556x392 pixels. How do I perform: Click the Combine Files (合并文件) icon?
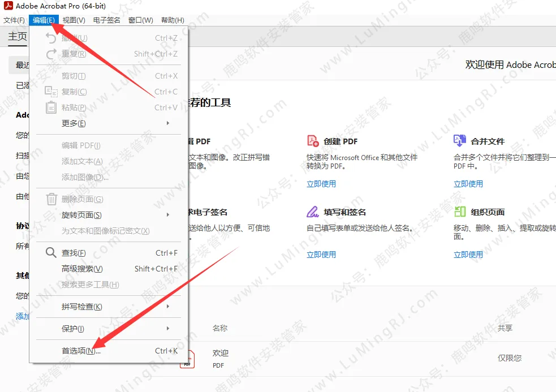pos(460,141)
